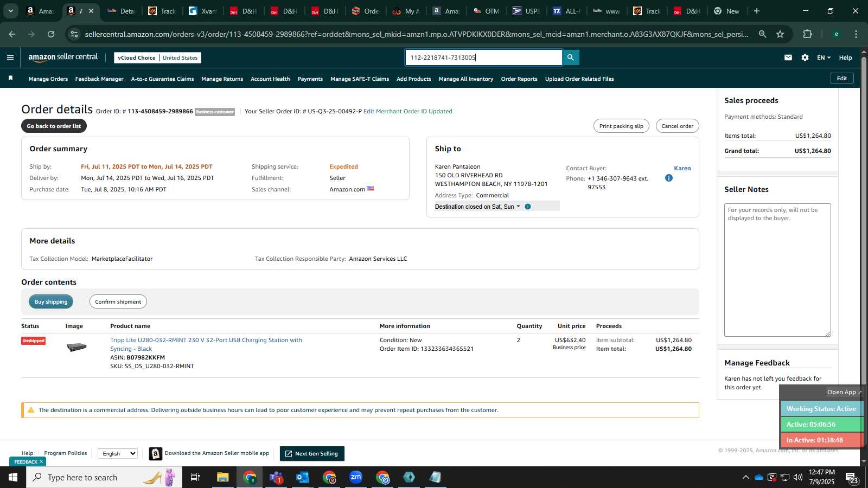868x488 pixels.
Task: Go to Manage SAFE-T Claims
Action: pyautogui.click(x=360, y=79)
